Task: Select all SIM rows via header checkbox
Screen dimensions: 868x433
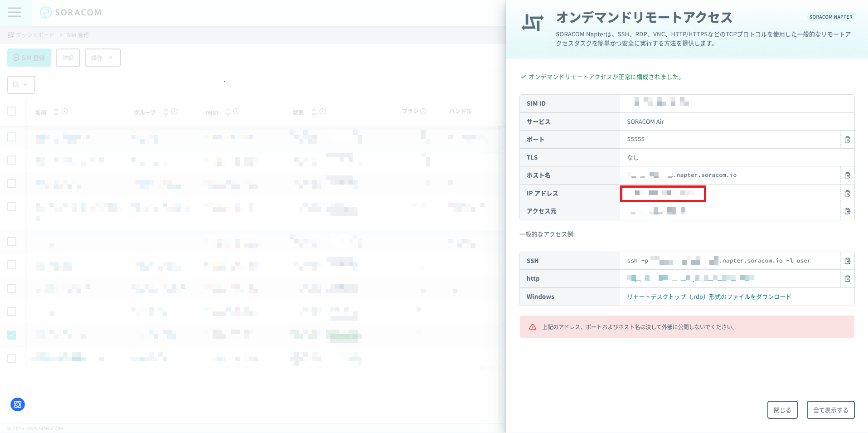Action: (12, 111)
